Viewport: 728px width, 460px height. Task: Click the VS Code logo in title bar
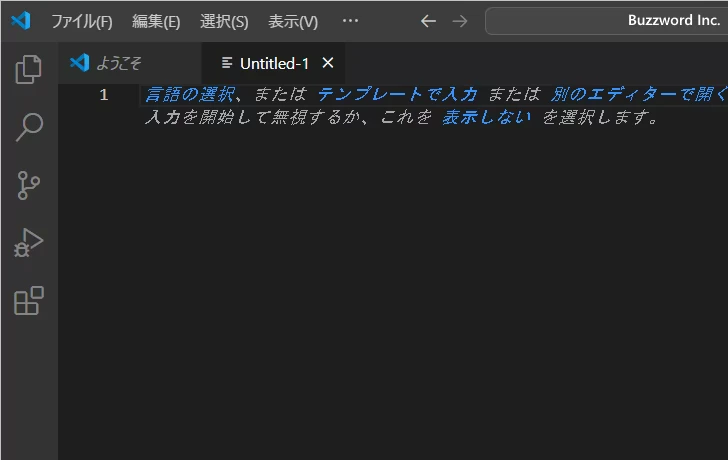(x=21, y=21)
